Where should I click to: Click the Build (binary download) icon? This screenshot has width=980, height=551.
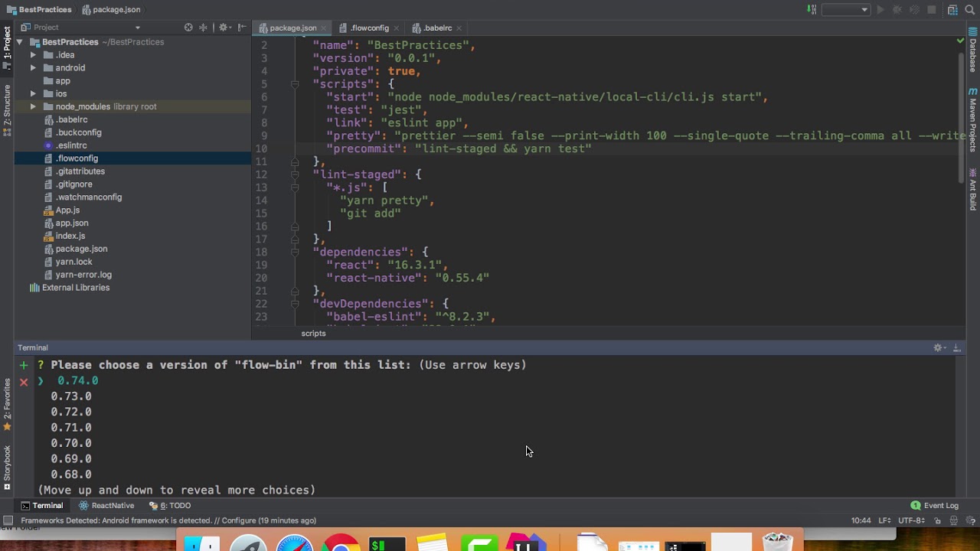812,10
